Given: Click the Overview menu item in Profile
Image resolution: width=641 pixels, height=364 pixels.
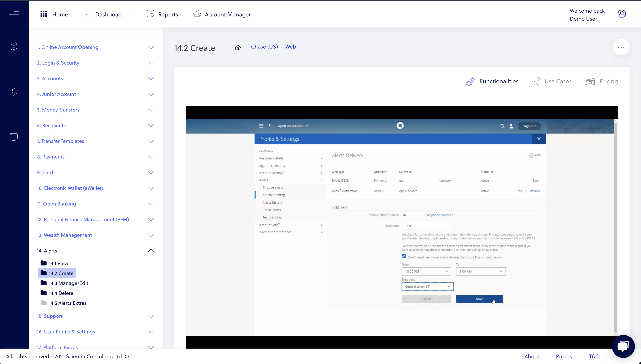Looking at the screenshot, I should click(x=266, y=151).
